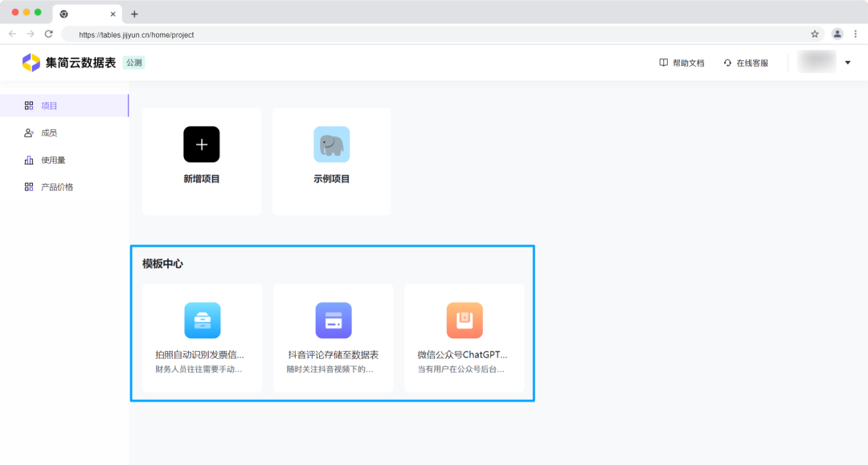Open the orange 微信公众号ChatGPT template icon

(x=465, y=320)
